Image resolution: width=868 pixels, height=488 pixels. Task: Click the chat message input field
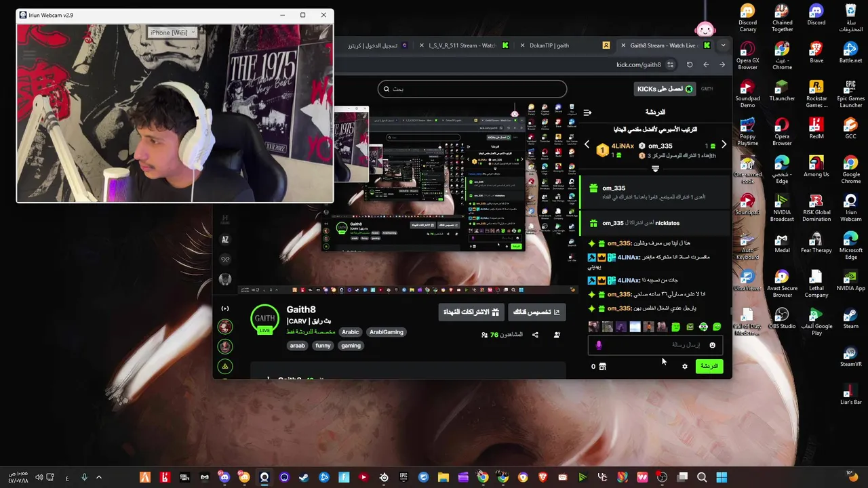coord(655,345)
